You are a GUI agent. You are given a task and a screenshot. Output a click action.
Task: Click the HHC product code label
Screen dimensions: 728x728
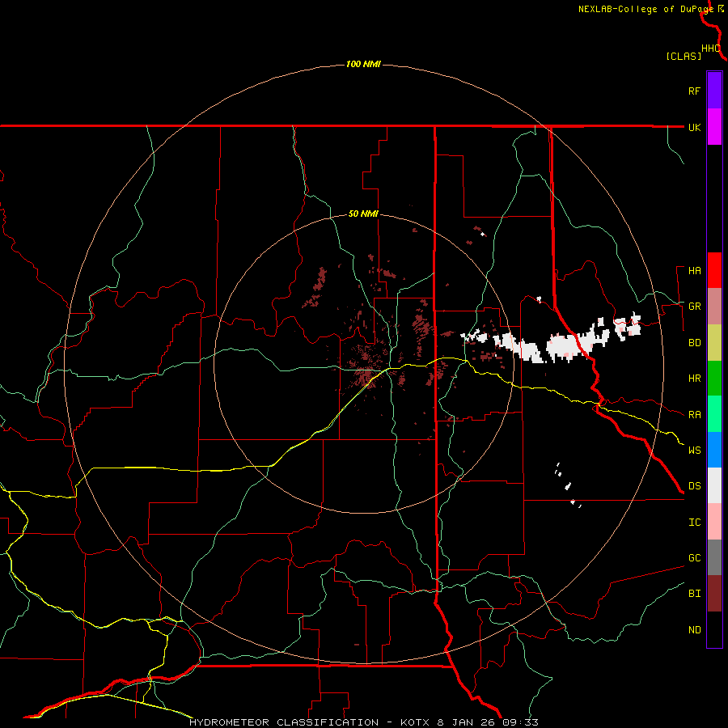tap(710, 48)
